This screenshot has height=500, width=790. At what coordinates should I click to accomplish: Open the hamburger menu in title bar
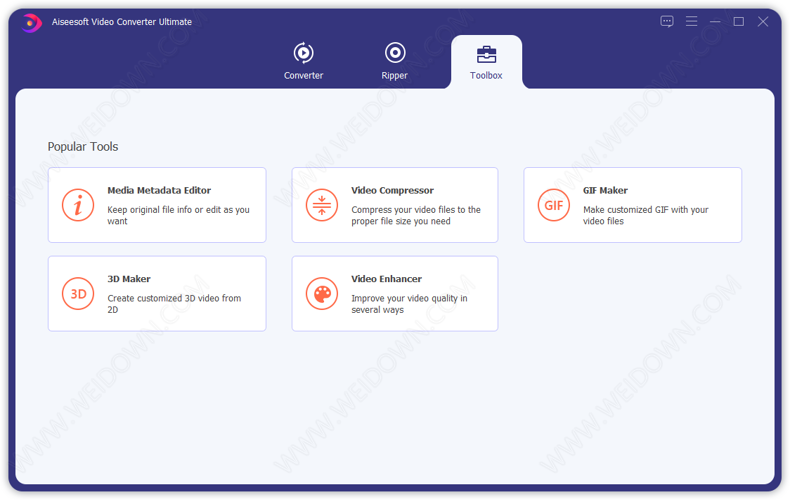(691, 21)
